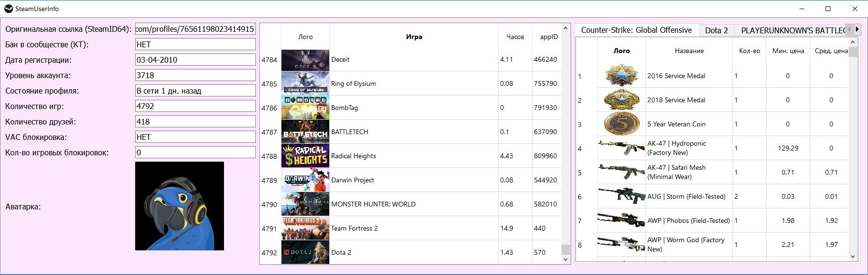Click the SteamID64 profile link field
The height and width of the screenshot is (275, 868).
pyautogui.click(x=196, y=29)
